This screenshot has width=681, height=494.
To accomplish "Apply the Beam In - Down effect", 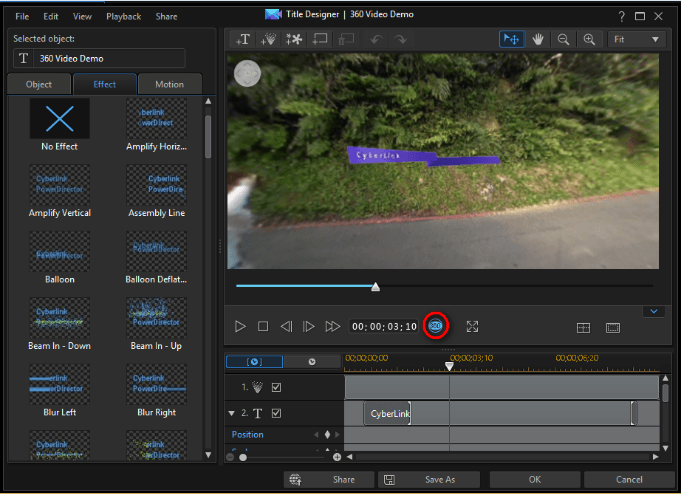I will [60, 318].
